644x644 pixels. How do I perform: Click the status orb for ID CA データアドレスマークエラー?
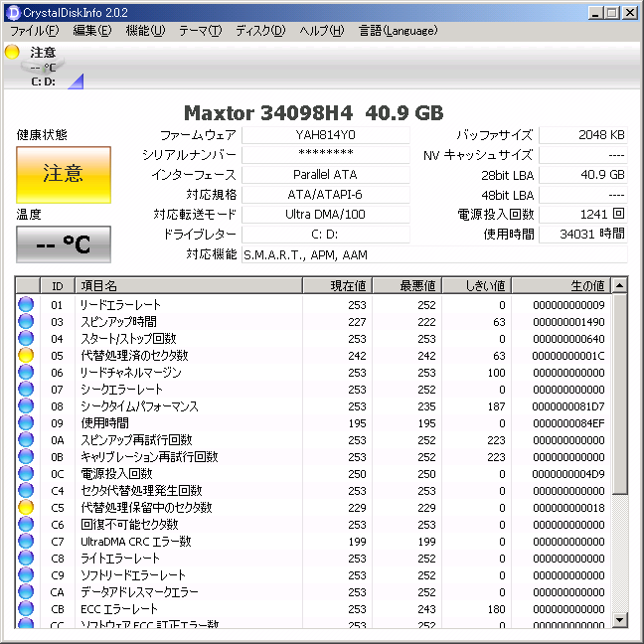[x=26, y=591]
